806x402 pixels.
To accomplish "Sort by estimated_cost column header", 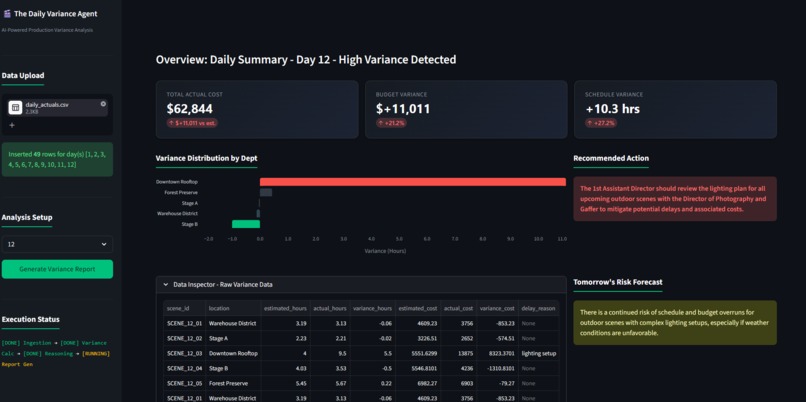I will [x=417, y=308].
